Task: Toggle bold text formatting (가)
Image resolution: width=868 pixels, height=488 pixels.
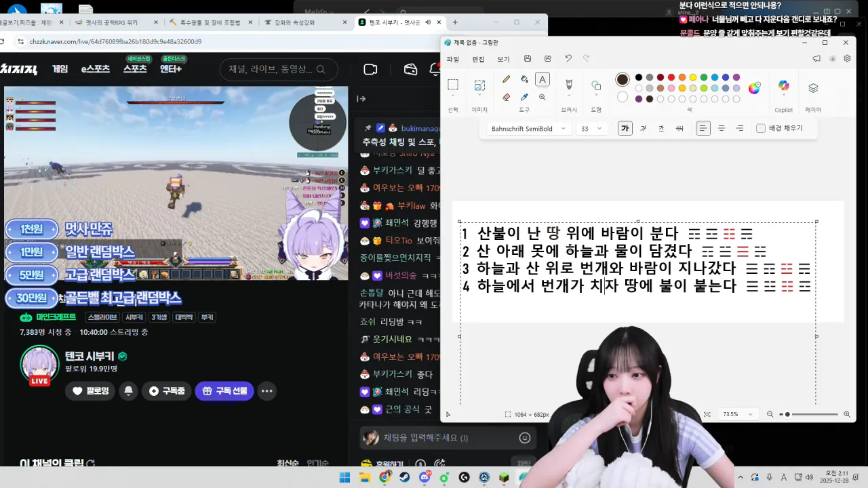Action: [x=625, y=129]
